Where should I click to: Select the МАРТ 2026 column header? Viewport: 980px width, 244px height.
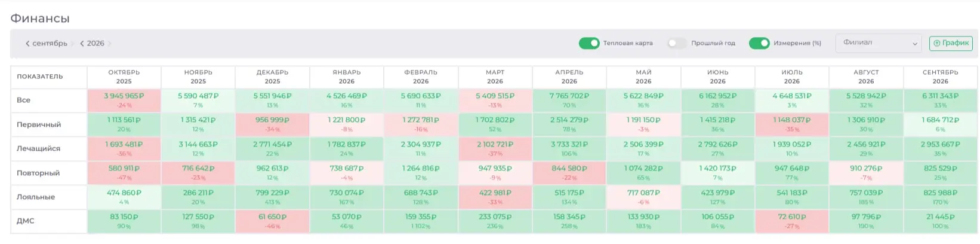[495, 77]
